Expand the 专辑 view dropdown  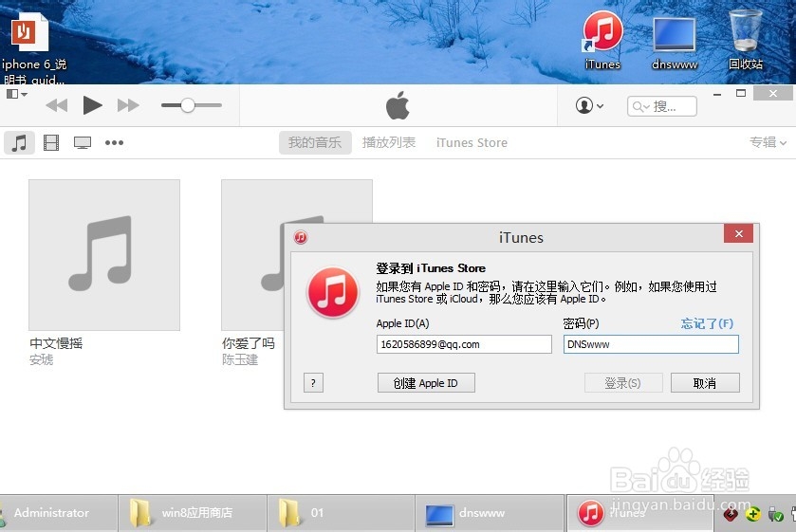point(768,142)
